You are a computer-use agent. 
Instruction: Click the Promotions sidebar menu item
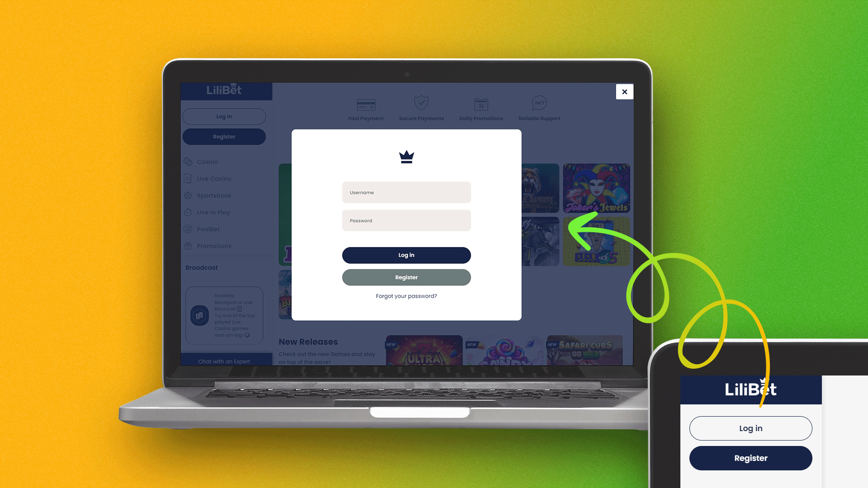pos(213,245)
